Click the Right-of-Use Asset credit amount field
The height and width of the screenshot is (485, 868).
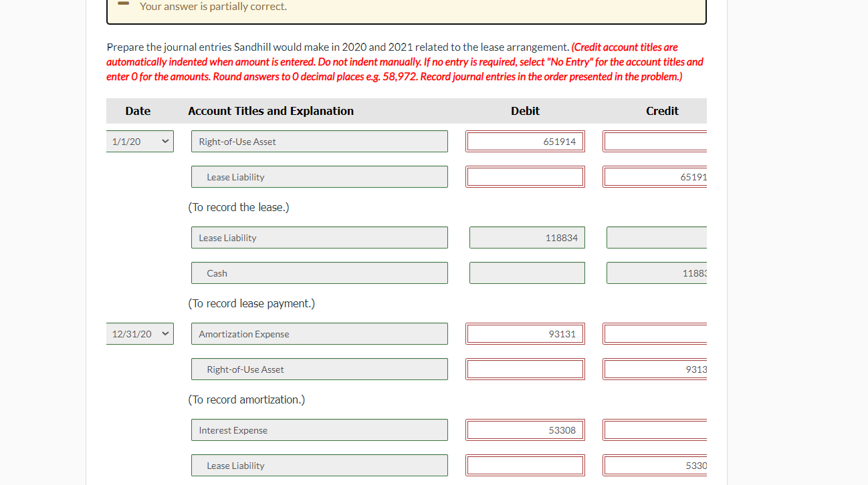tap(654, 369)
